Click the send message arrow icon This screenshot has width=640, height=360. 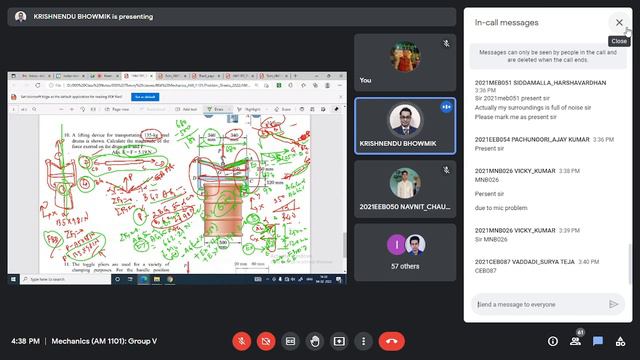[x=613, y=304]
